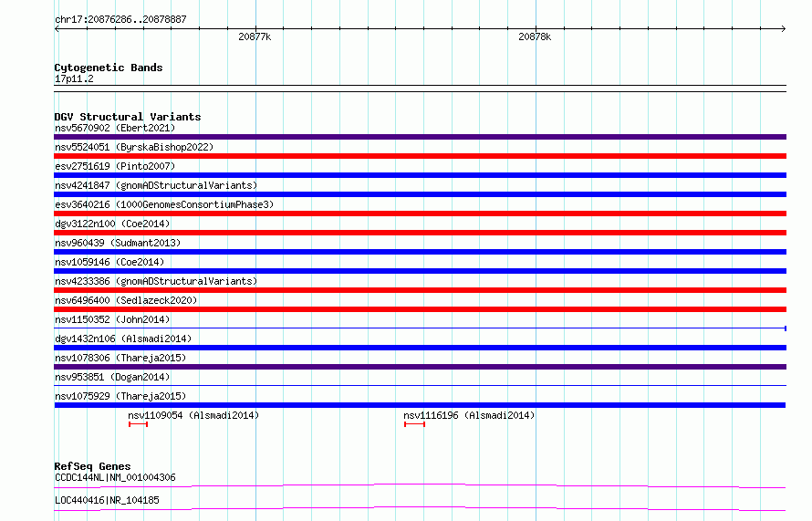Click the blue nsv1075929 variant bar
This screenshot has height=521, width=812.
point(420,405)
